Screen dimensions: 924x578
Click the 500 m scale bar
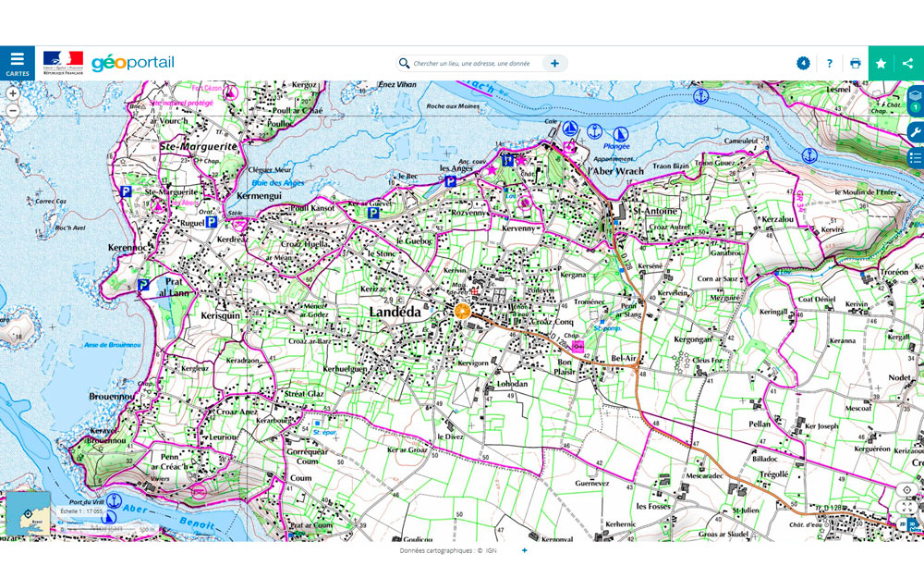tap(106, 528)
